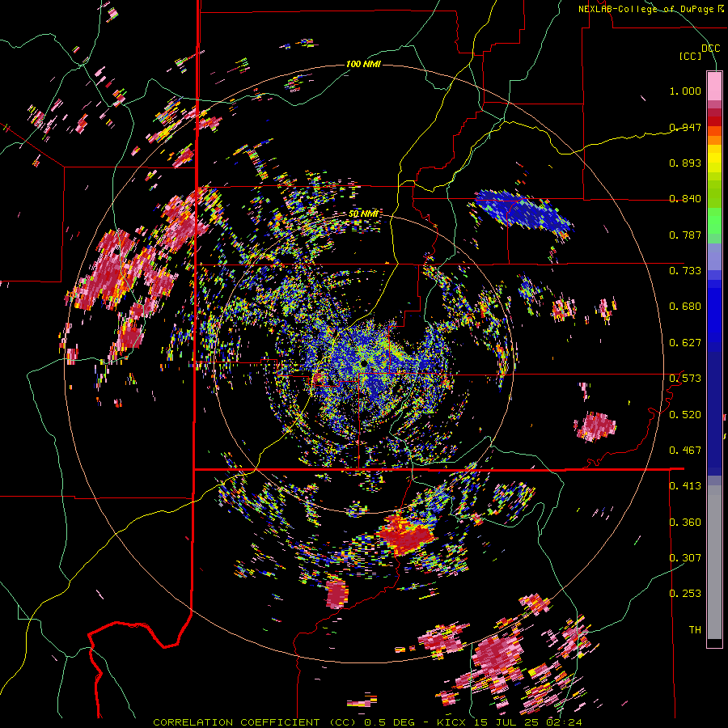The height and width of the screenshot is (728, 728).
Task: Select the 0.947 scale value
Action: coord(685,127)
